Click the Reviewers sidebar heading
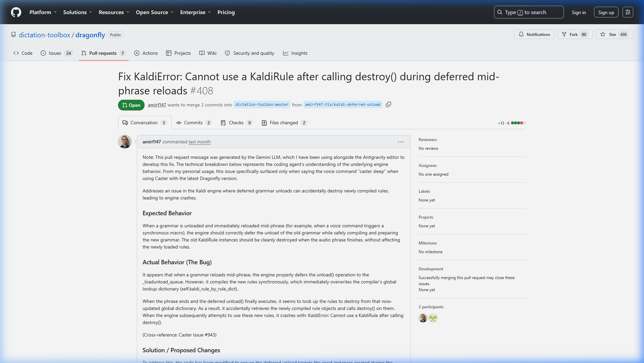 (428, 140)
